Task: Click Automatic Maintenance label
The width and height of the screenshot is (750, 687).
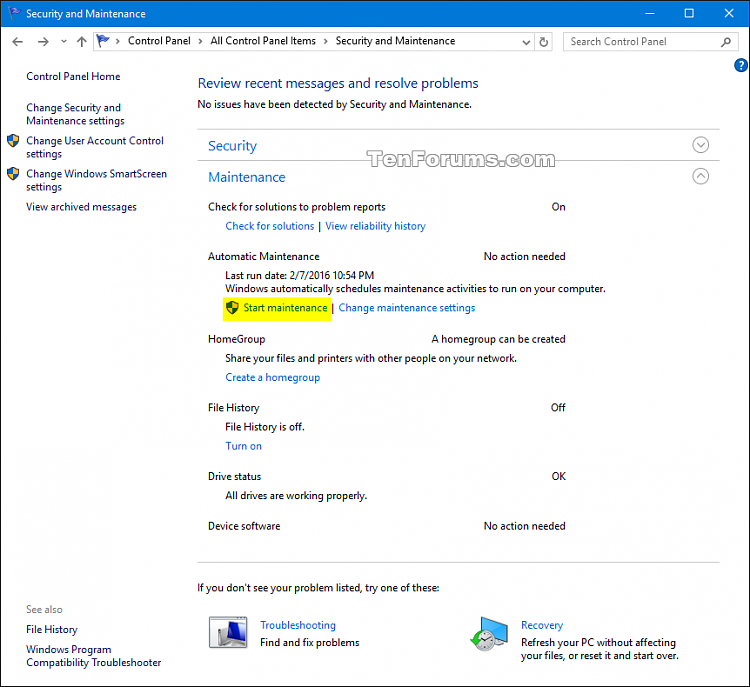Action: tap(264, 256)
